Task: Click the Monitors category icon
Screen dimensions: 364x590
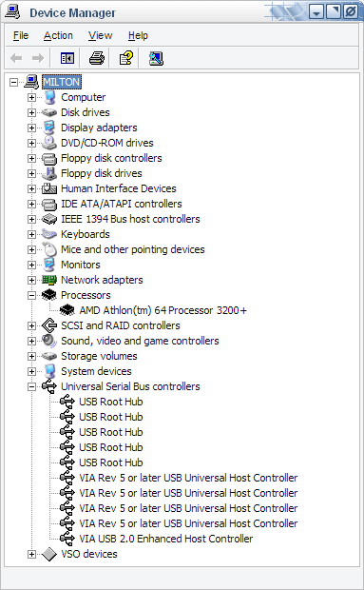Action: coord(49,265)
